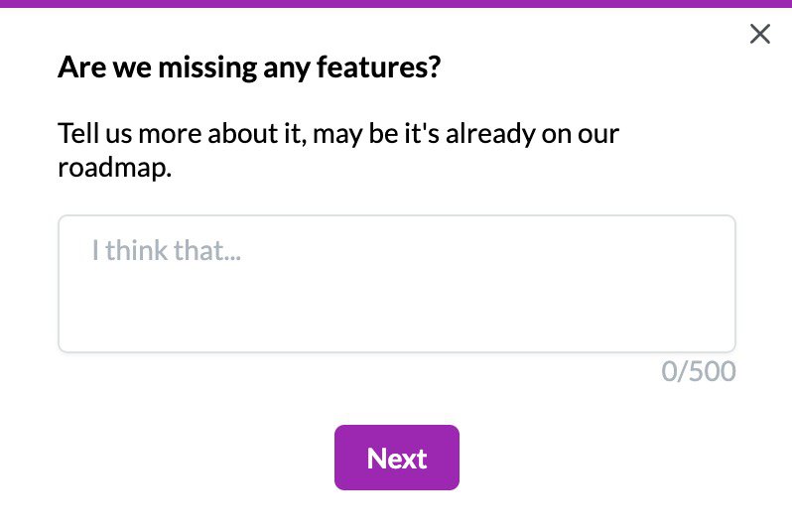Click the lower edge of the text area

point(396,349)
